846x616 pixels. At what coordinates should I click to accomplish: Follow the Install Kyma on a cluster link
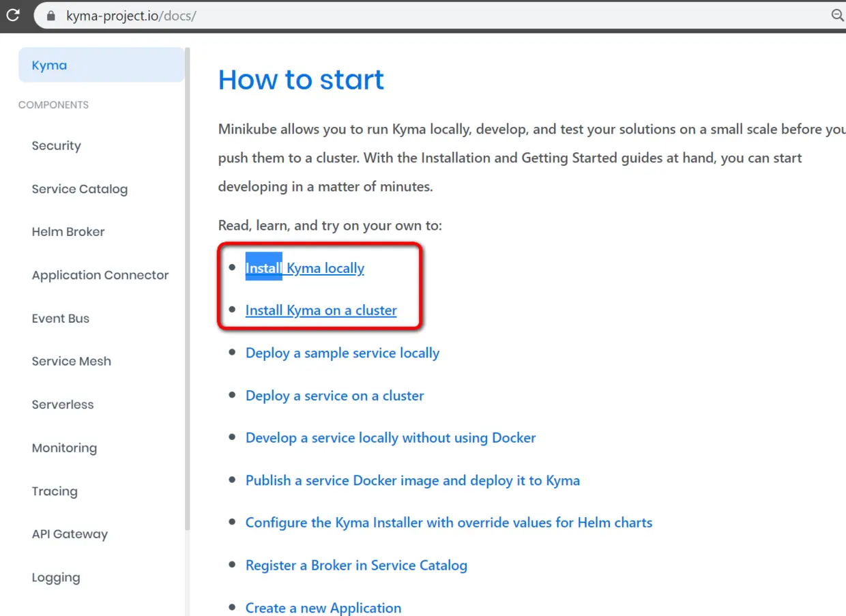[321, 310]
